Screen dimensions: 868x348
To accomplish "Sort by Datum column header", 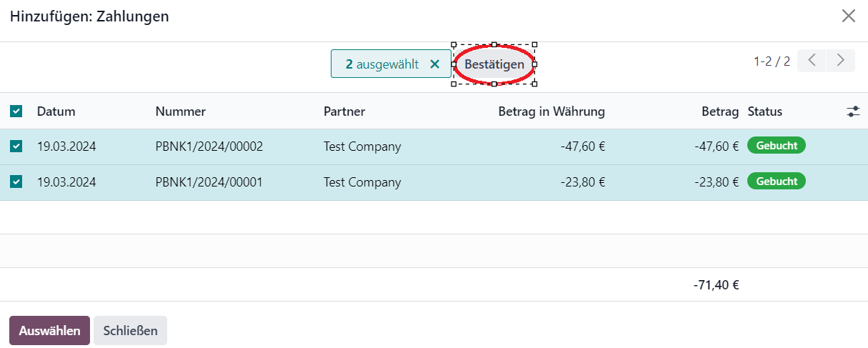I will tap(56, 111).
